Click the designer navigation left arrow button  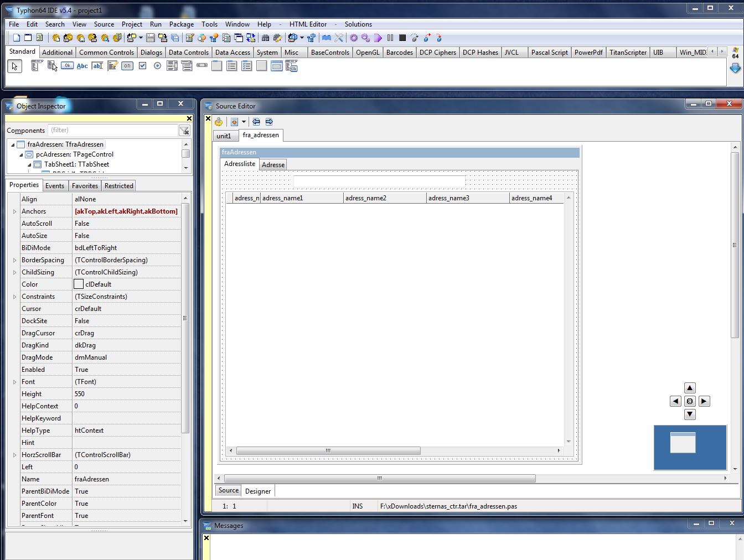click(x=675, y=401)
